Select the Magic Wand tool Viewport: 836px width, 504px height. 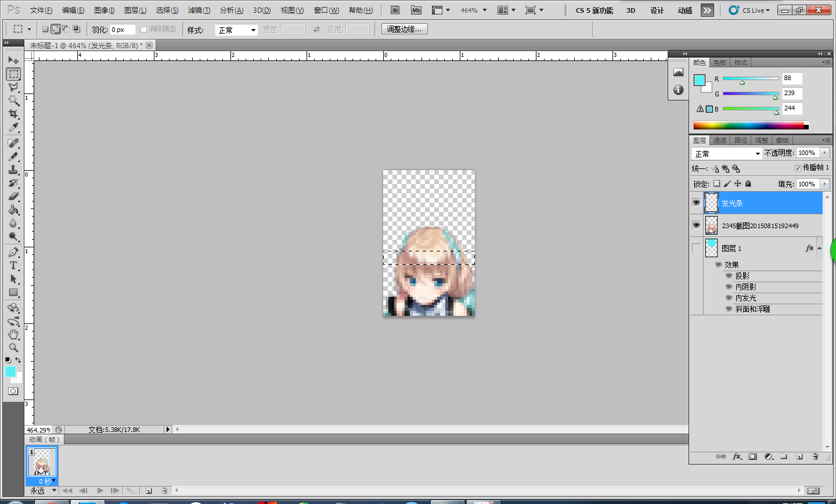[13, 100]
